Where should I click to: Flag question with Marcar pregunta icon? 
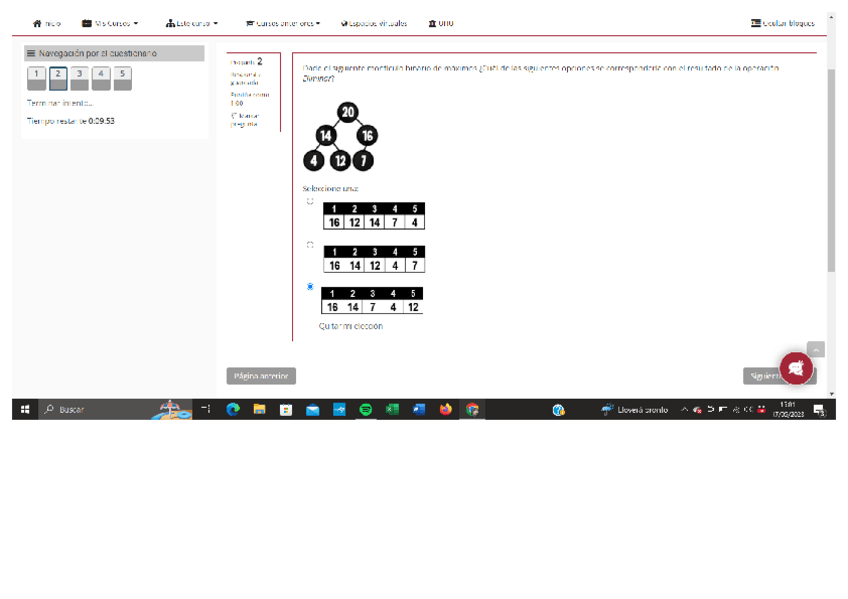233,116
